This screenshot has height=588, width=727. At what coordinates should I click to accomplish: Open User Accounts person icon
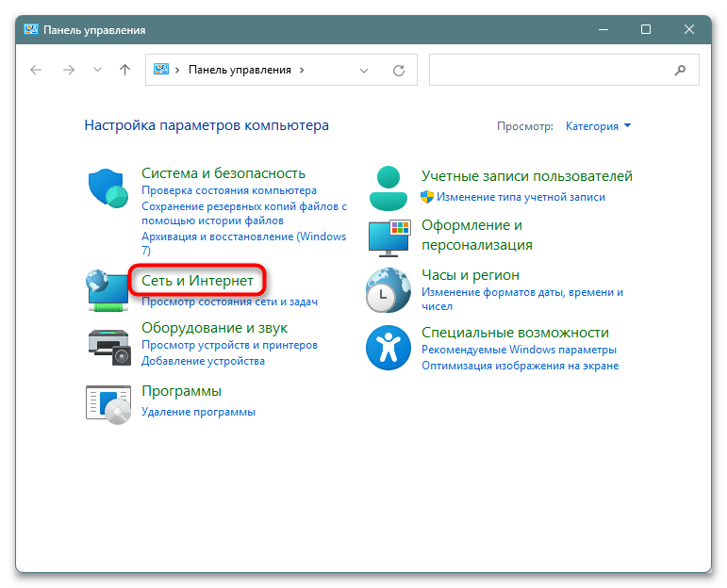[388, 188]
